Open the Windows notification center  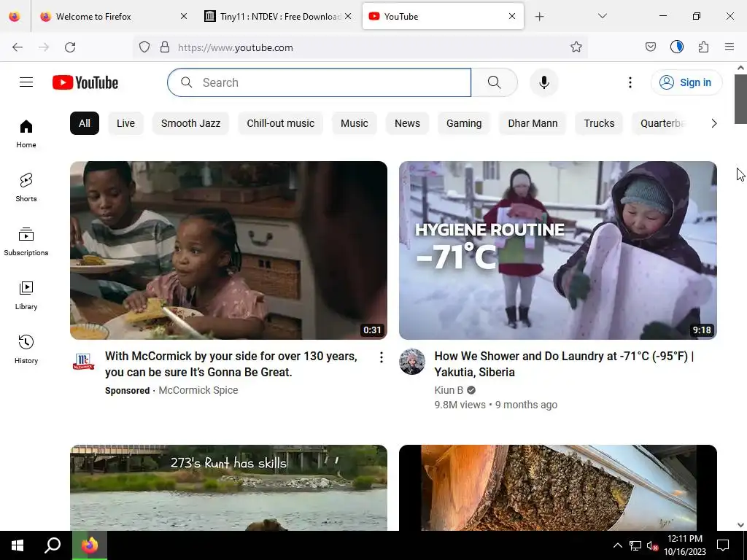[723, 545]
